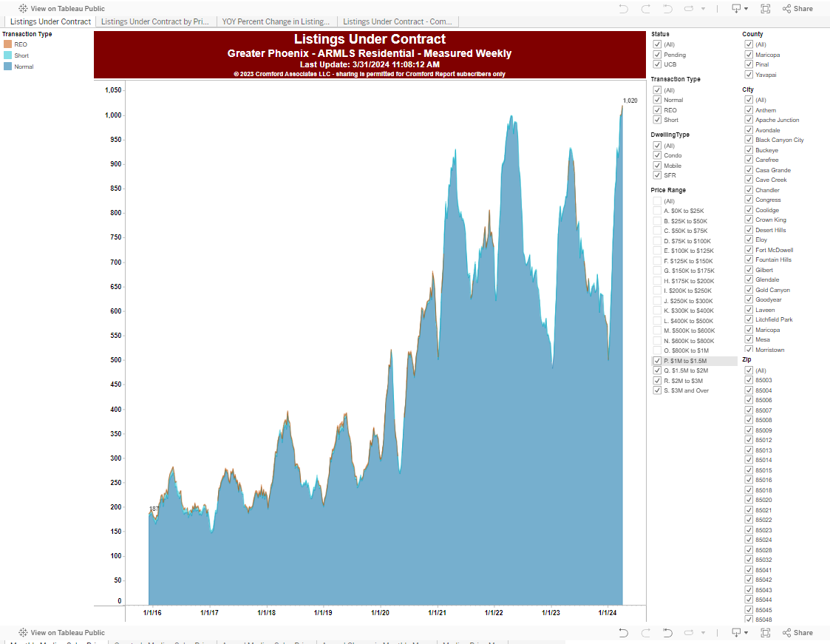Click the Share icon in top toolbar
This screenshot has width=830, height=644.
[787, 9]
